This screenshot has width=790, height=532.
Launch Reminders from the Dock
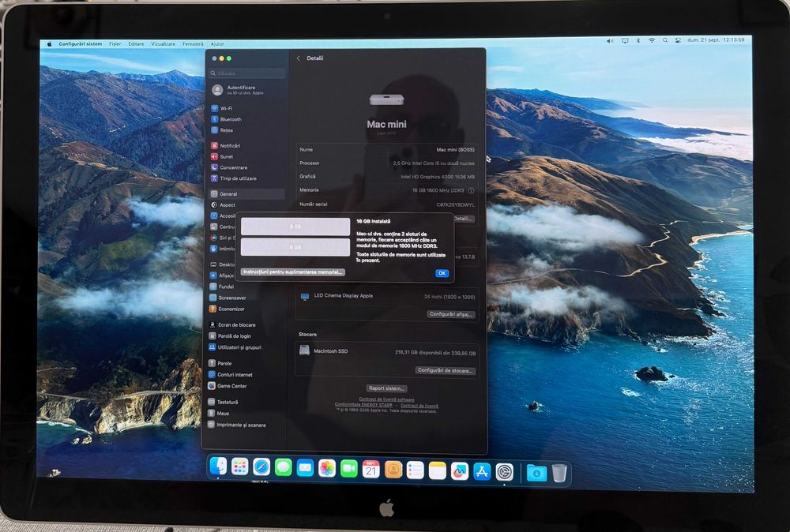click(416, 470)
